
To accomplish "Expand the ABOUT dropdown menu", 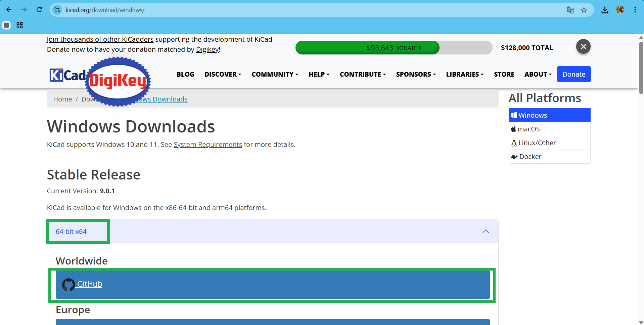I will point(538,74).
